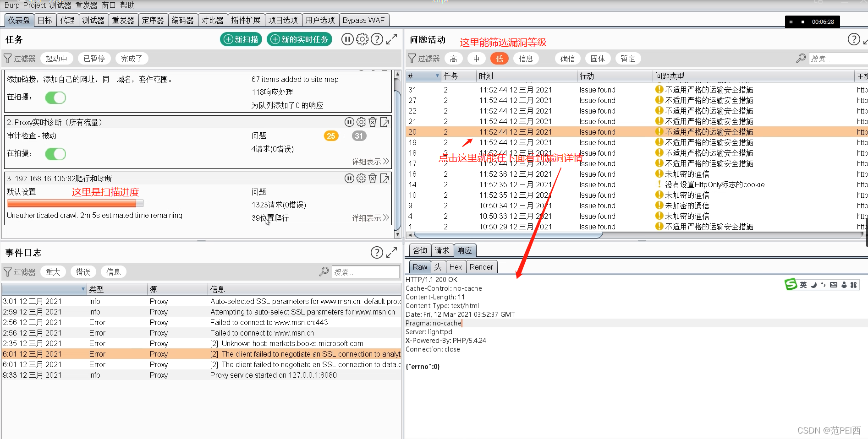
Task: Click Sogou input method S icon
Action: pyautogui.click(x=791, y=285)
